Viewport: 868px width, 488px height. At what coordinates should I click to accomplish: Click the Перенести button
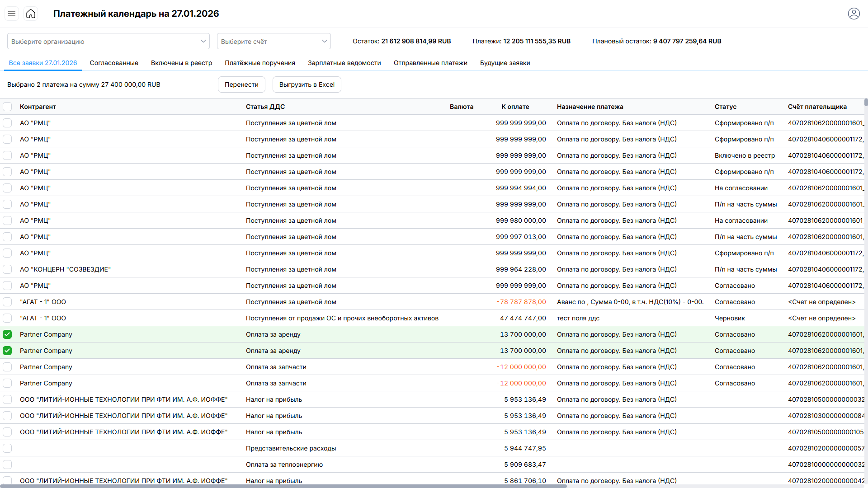point(241,84)
